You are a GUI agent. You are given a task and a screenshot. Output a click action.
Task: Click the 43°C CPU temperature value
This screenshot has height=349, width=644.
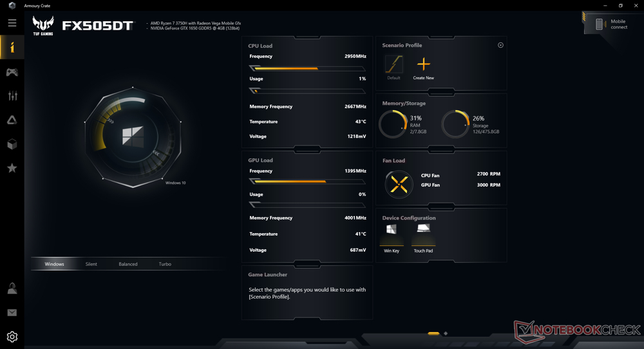(x=361, y=122)
